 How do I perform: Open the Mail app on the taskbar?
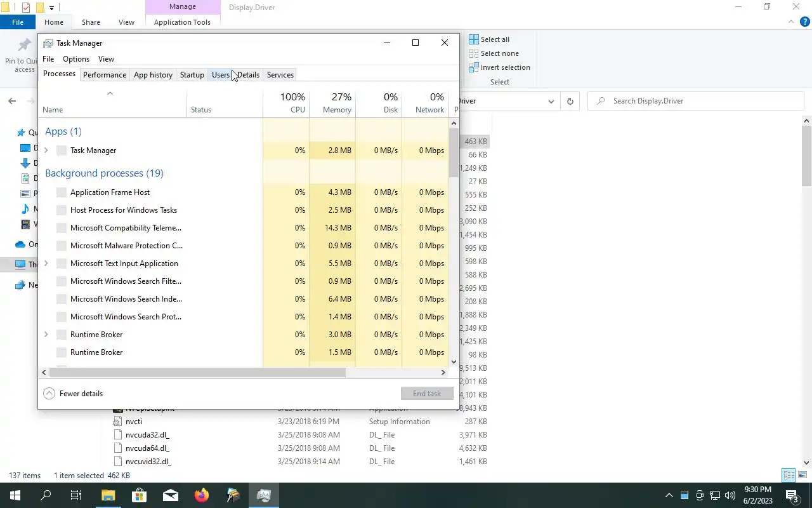click(170, 495)
